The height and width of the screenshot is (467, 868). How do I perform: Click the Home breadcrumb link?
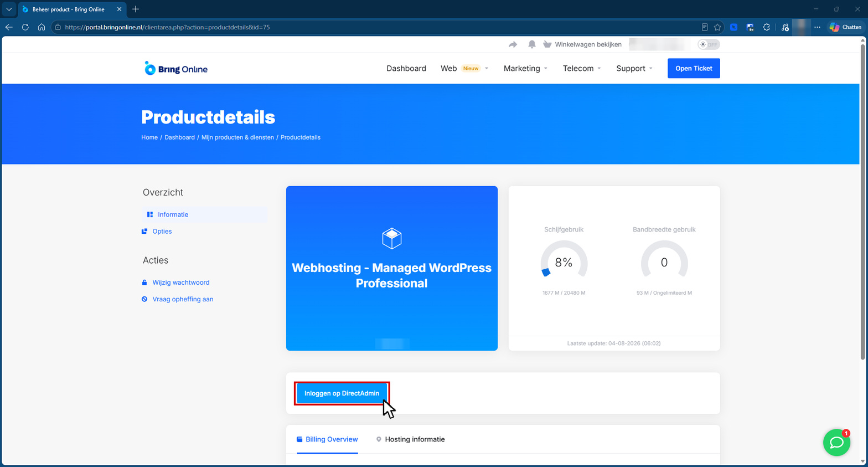(x=149, y=137)
